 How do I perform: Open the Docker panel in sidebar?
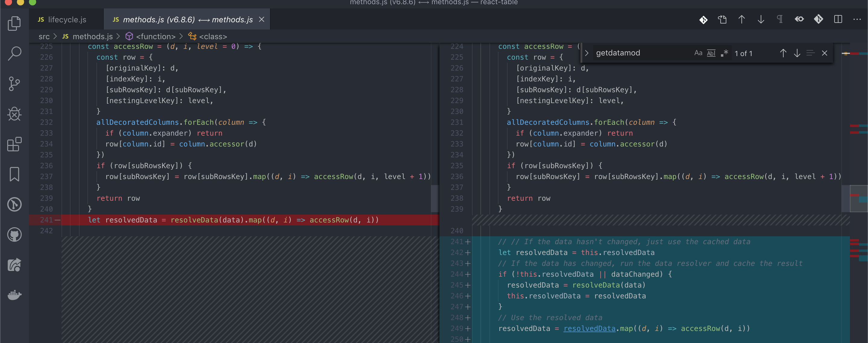point(14,295)
